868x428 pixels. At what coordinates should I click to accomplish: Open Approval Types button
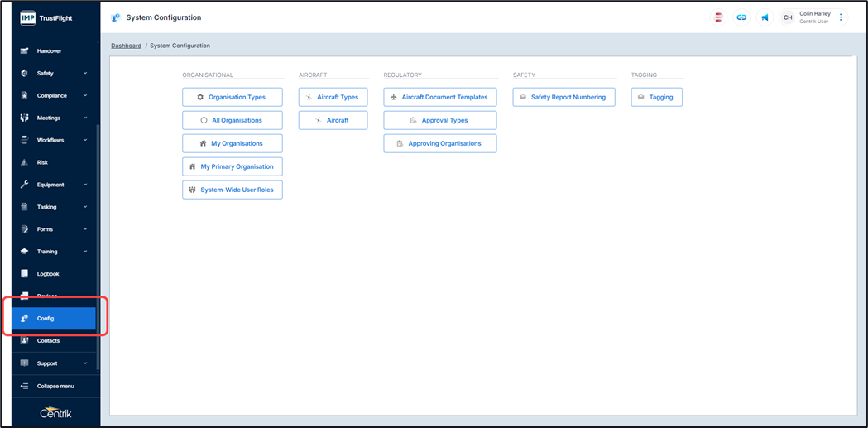pos(440,120)
